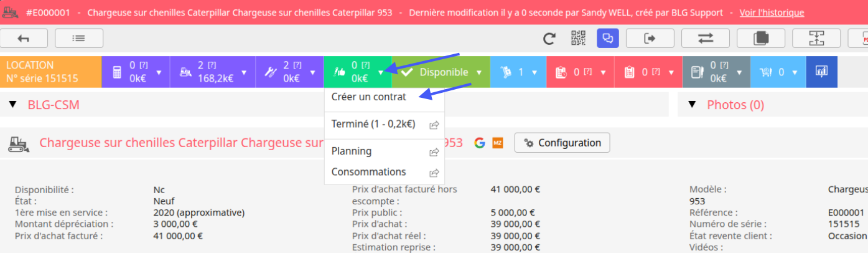Click the merge/split rows button
The height and width of the screenshot is (253, 868).
click(x=816, y=39)
